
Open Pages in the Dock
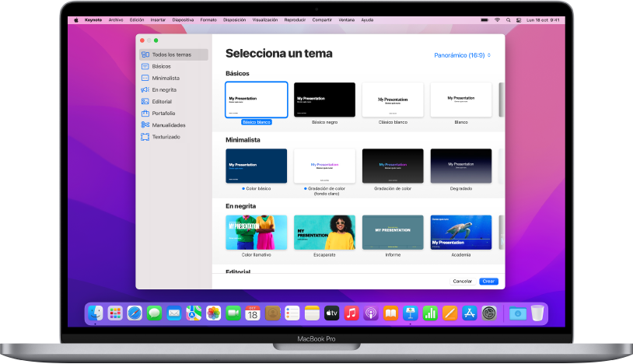(449, 313)
